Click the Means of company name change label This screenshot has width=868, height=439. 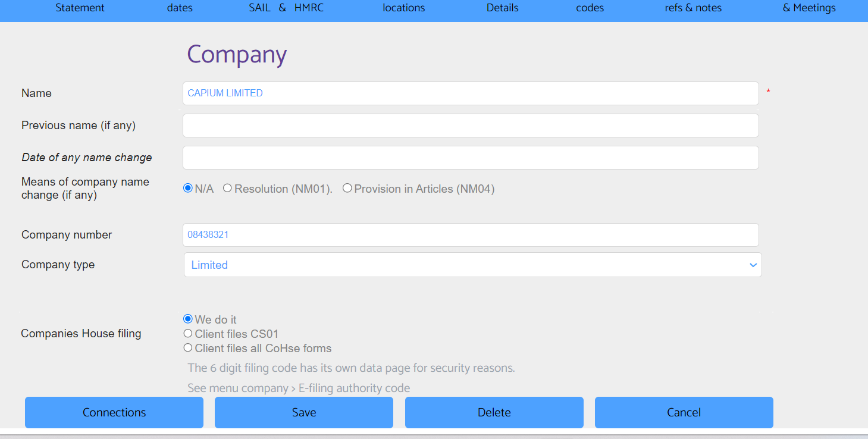point(85,189)
